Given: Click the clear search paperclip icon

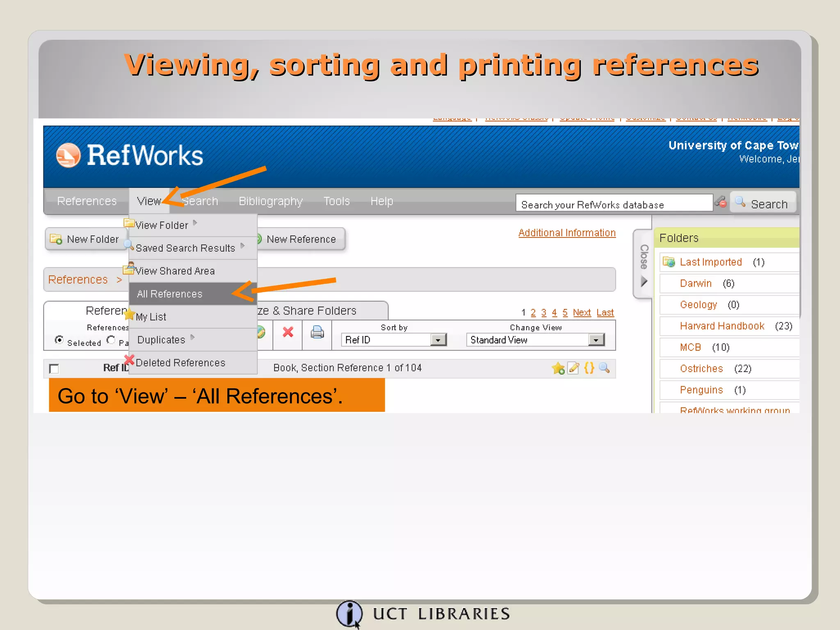Looking at the screenshot, I should 721,201.
